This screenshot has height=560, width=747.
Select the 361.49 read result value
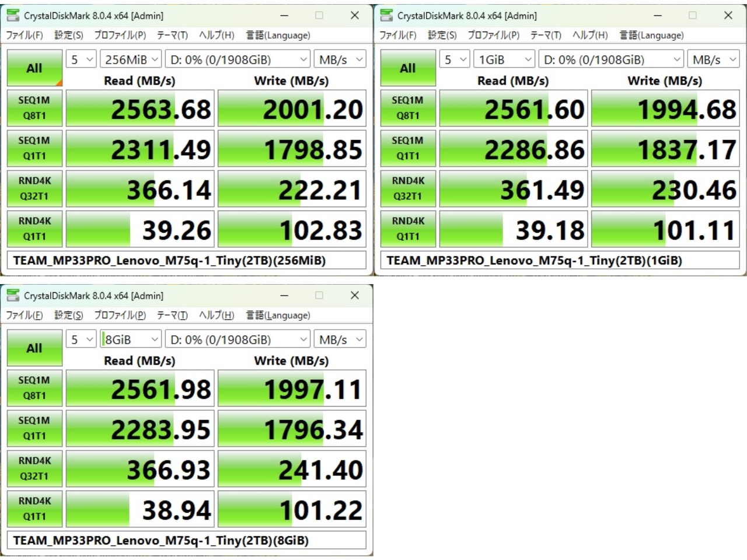514,189
